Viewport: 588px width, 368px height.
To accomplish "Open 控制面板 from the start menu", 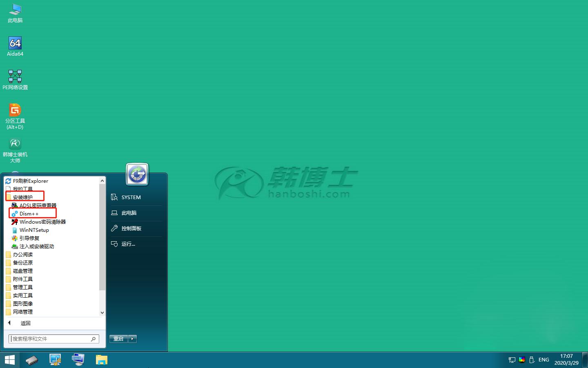I will (131, 228).
